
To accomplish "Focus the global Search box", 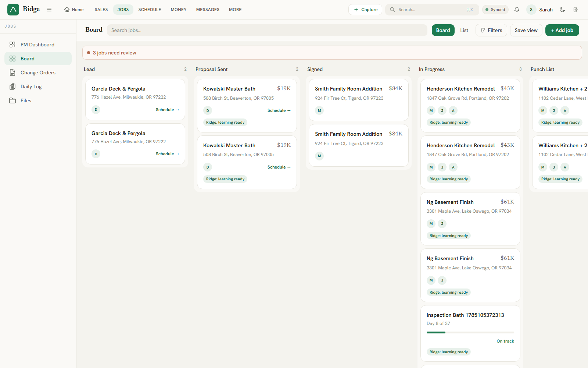I will click(x=432, y=10).
